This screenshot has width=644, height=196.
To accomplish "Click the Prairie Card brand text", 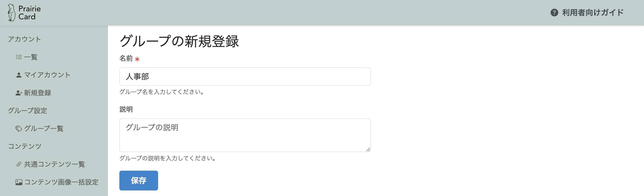I will tap(29, 13).
